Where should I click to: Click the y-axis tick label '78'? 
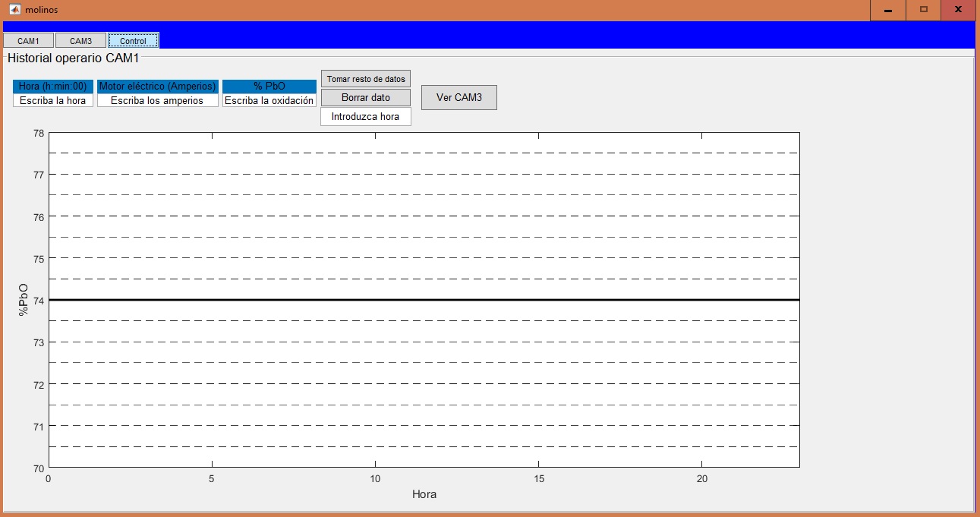(39, 133)
